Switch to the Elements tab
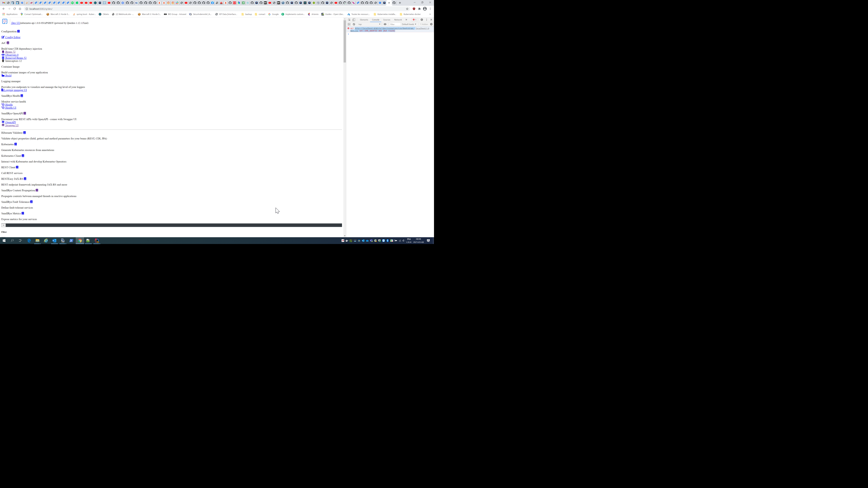This screenshot has width=868, height=488. pyautogui.click(x=364, y=19)
